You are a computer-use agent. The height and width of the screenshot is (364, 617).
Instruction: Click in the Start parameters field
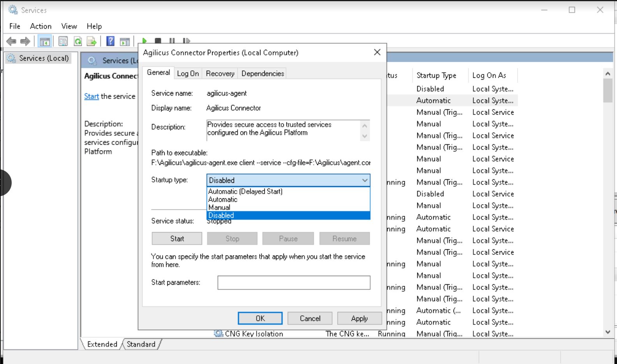point(294,283)
